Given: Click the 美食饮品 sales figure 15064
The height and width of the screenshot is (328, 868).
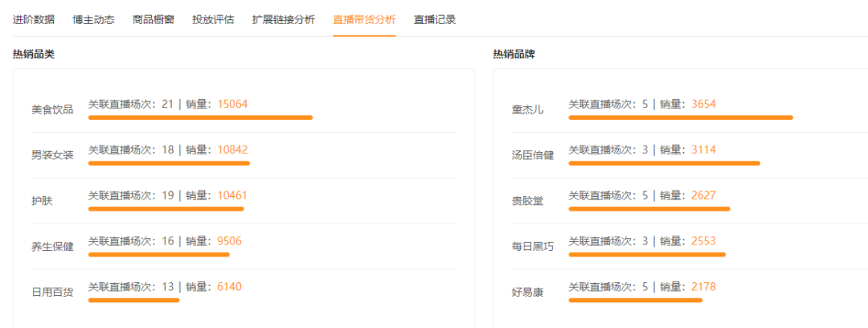Looking at the screenshot, I should pyautogui.click(x=232, y=104).
